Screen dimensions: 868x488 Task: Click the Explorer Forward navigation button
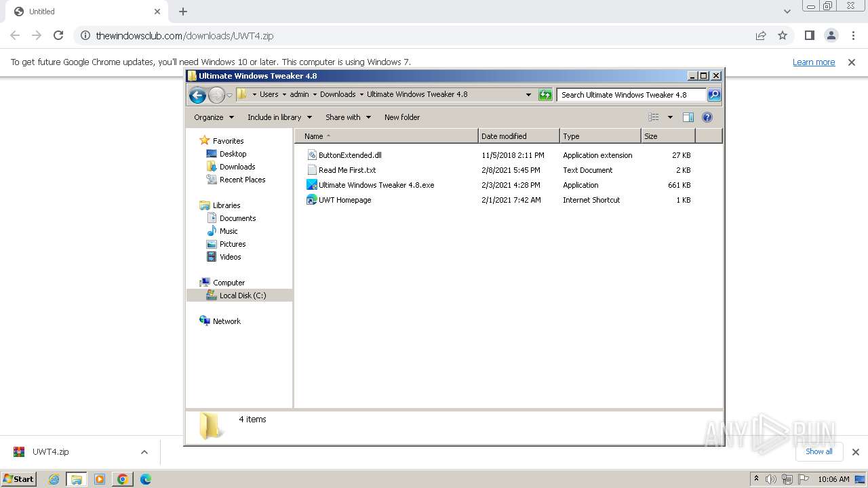coord(216,95)
